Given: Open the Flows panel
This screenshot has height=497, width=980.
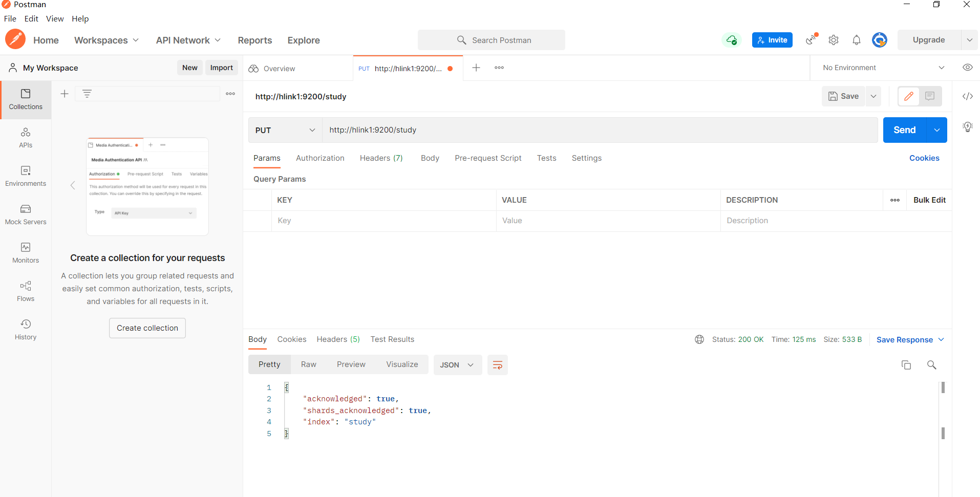Looking at the screenshot, I should coord(26,291).
